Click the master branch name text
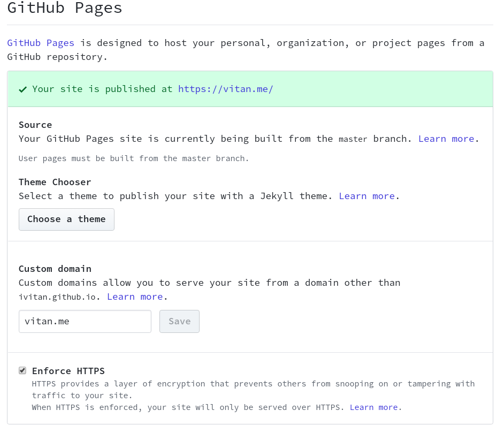 353,139
